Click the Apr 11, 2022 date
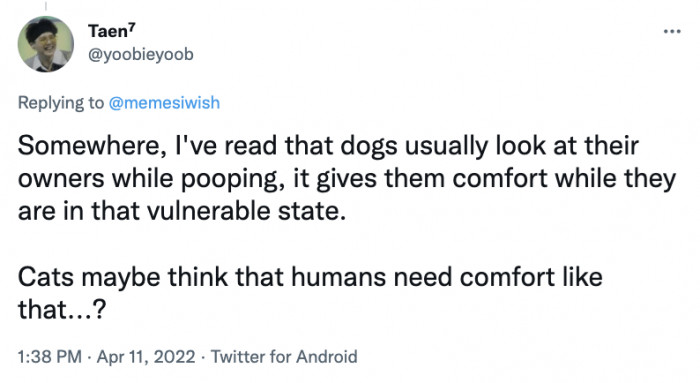 (146, 357)
